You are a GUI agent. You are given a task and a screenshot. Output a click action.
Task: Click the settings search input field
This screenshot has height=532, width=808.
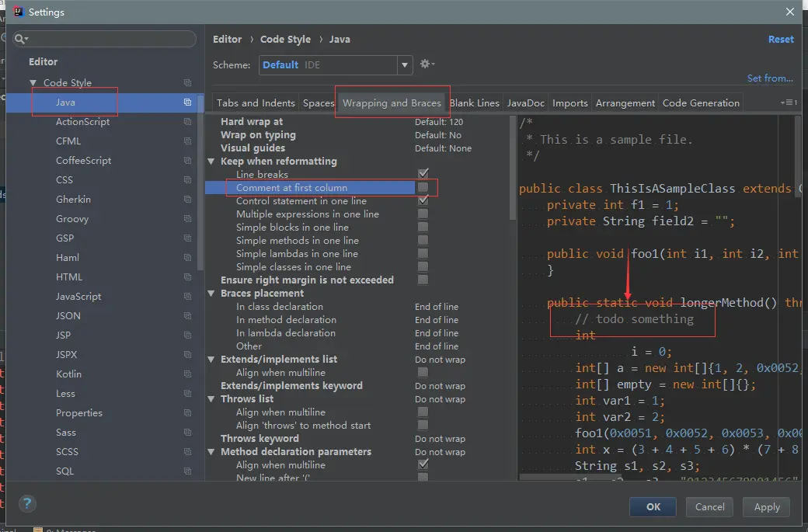tap(105, 39)
